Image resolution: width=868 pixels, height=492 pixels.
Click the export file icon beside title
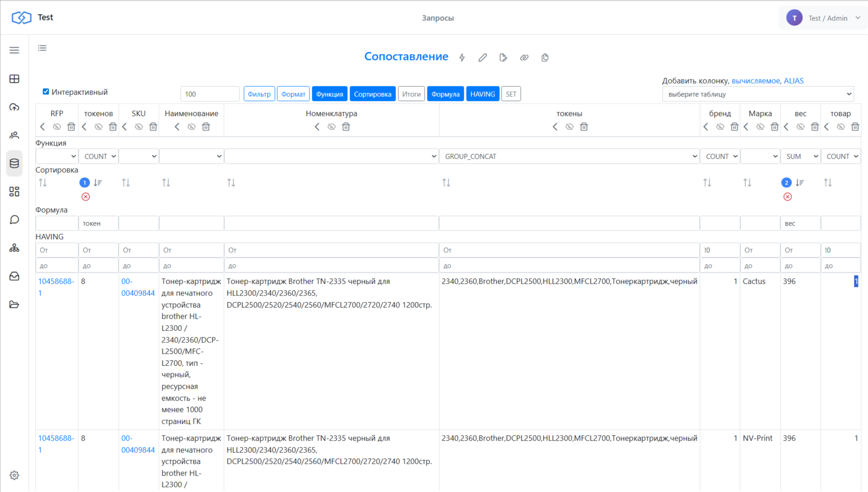pos(503,58)
